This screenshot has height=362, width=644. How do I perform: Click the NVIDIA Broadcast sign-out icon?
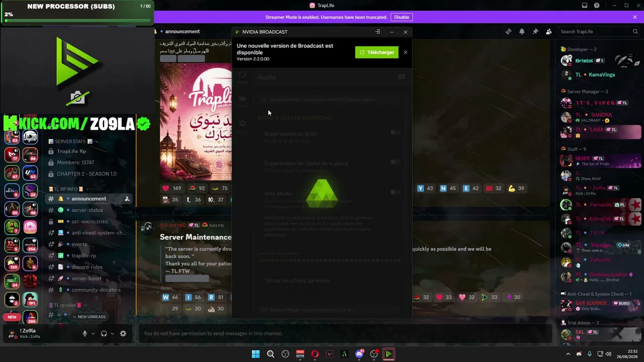pos(378,32)
